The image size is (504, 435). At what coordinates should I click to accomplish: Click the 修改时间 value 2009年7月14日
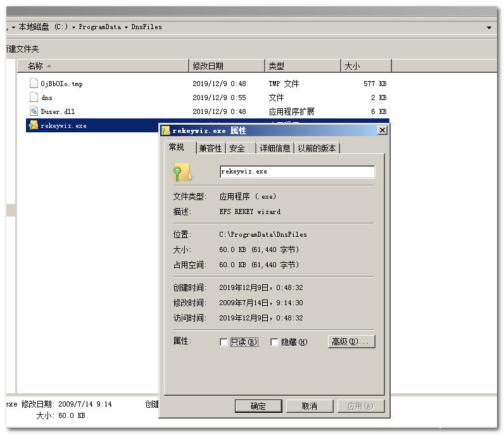tap(261, 303)
